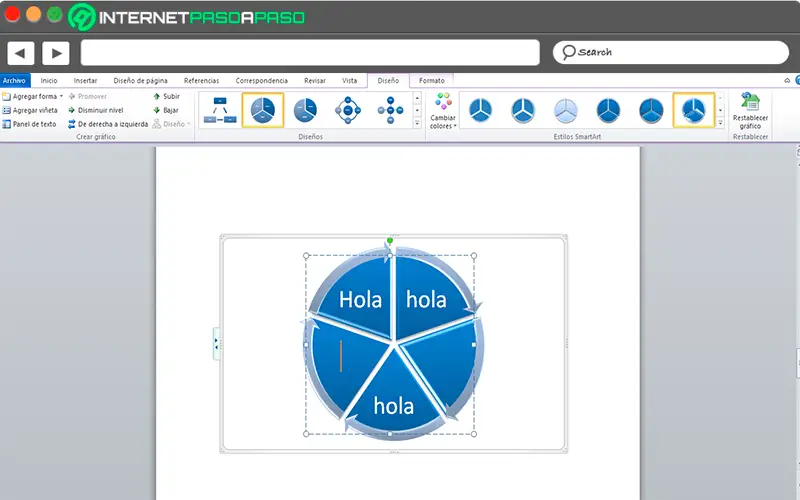The height and width of the screenshot is (500, 800).
Task: Expand the full Diseños layout gallery
Action: tap(417, 123)
